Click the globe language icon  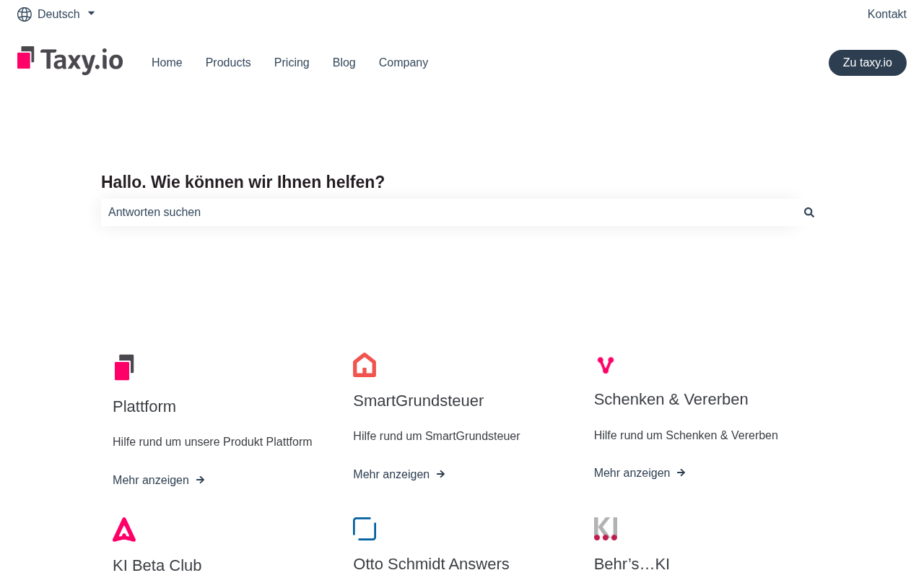point(25,14)
